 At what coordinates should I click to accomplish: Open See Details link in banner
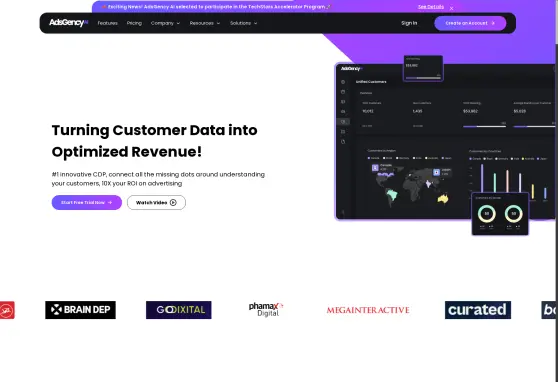(431, 7)
